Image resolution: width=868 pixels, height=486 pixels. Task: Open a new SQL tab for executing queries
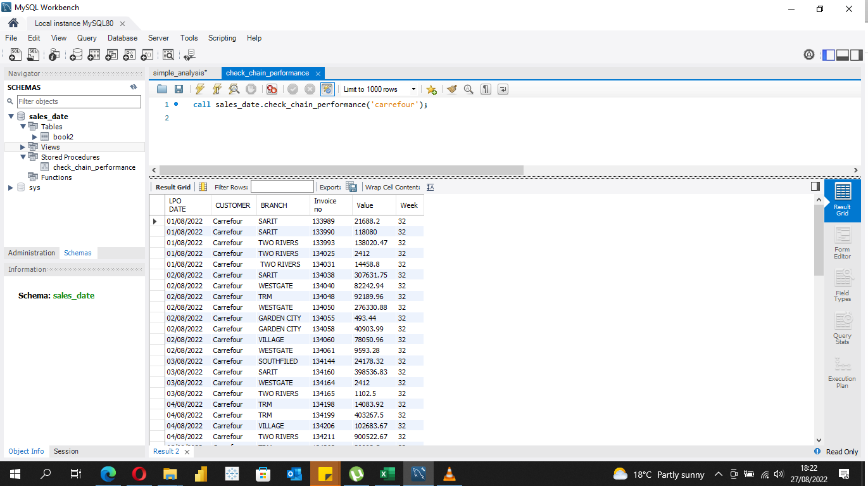[x=15, y=54]
